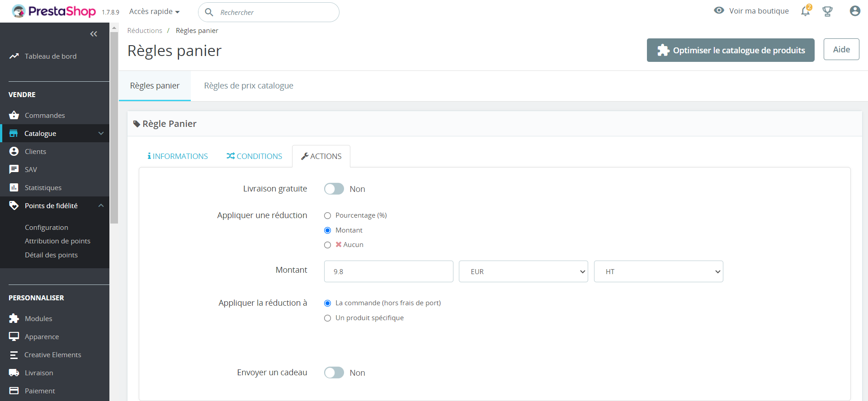
Task: Click the Statistiques chart icon in sidebar
Action: tap(14, 187)
